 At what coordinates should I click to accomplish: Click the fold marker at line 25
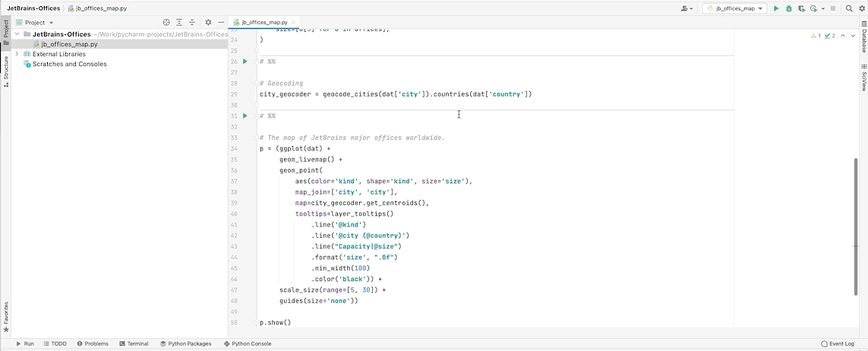257,50
